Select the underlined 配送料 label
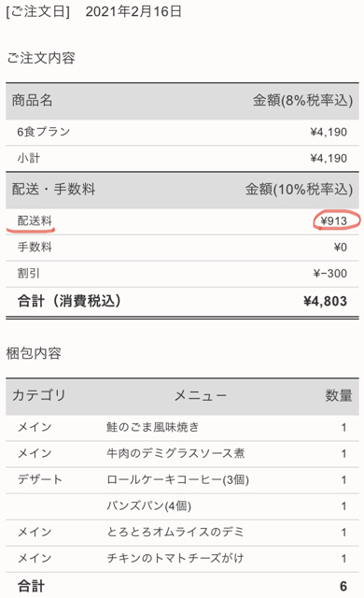This screenshot has height=598, width=364. click(x=35, y=221)
